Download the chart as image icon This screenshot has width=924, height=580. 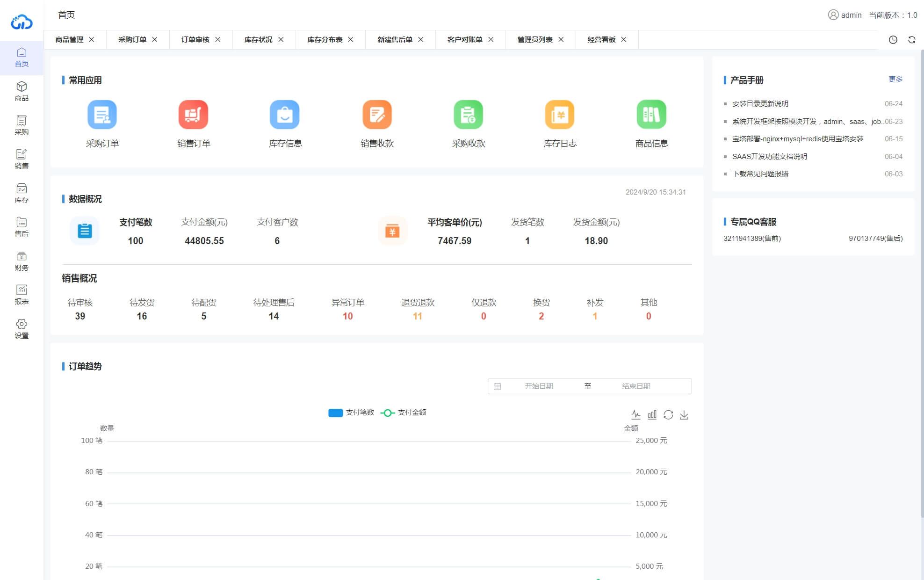point(684,415)
